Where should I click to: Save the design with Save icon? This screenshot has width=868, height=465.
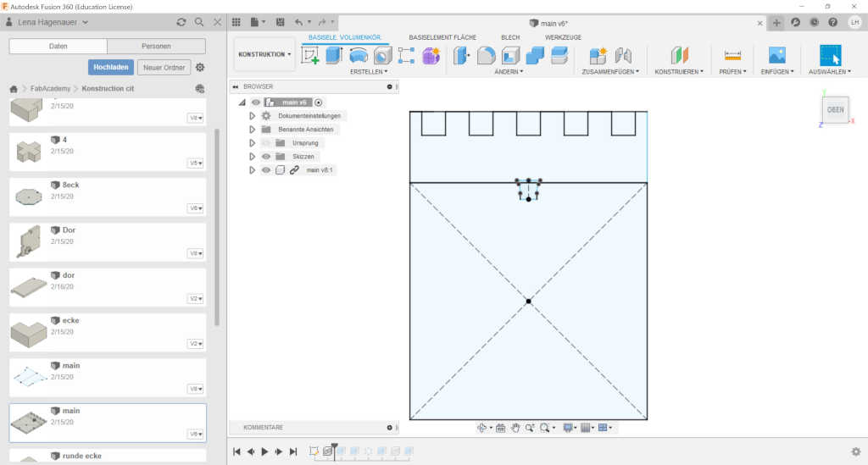(x=280, y=22)
